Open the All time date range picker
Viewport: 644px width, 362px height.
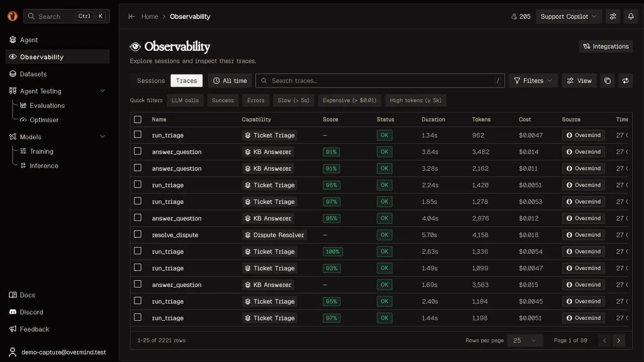click(x=230, y=81)
